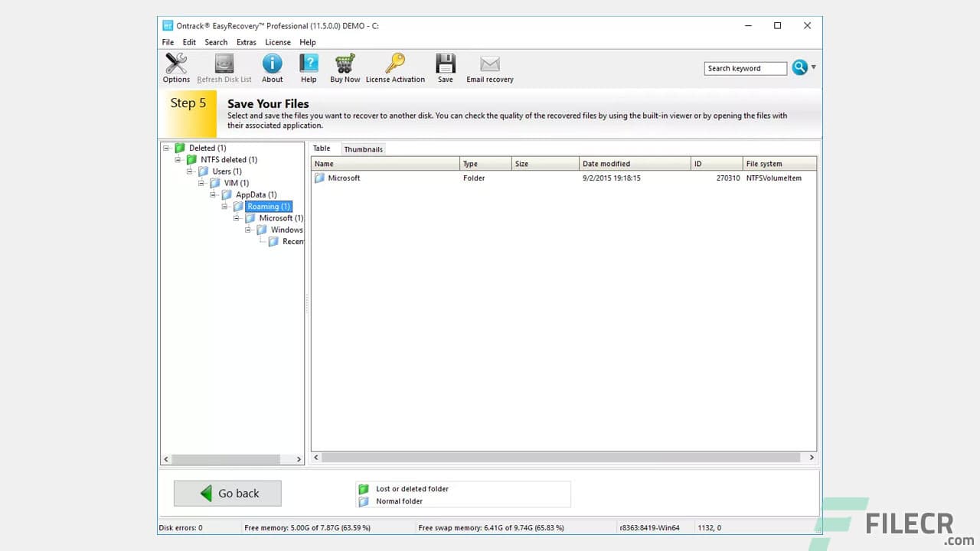The height and width of the screenshot is (551, 980).
Task: Select the Roaming folder node
Action: point(268,206)
